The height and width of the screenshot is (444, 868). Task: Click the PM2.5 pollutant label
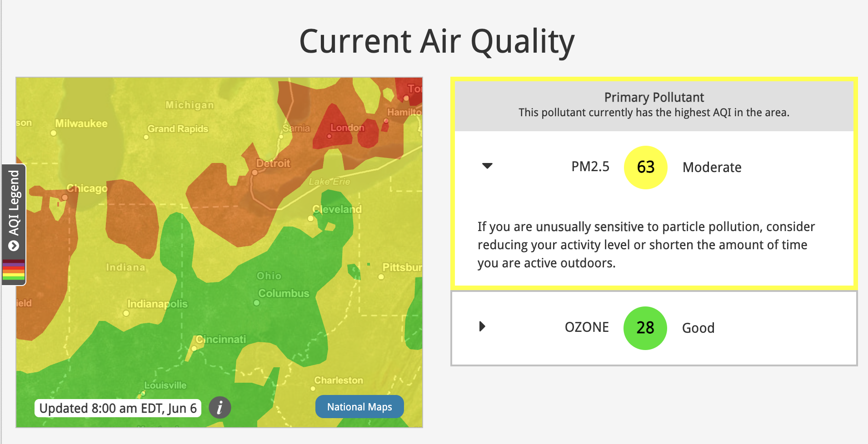pos(590,167)
